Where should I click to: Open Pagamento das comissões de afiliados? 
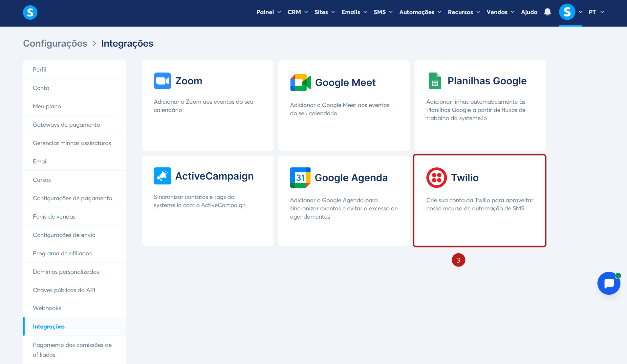pyautogui.click(x=74, y=350)
